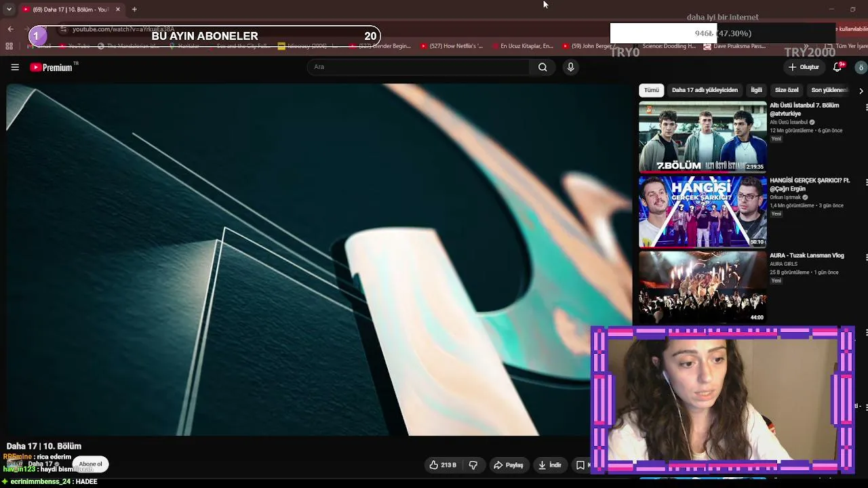The image size is (868, 488).
Task: Open more options for AURA Tuzak Lansman video
Action: pos(866,258)
